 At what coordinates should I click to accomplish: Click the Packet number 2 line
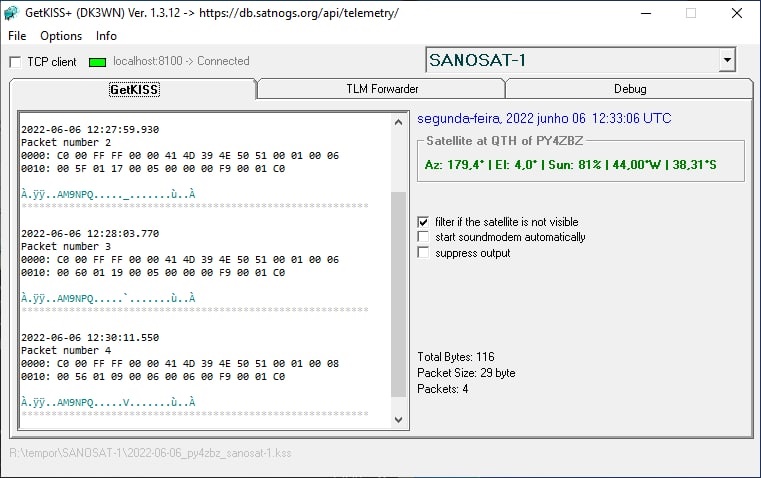point(66,143)
